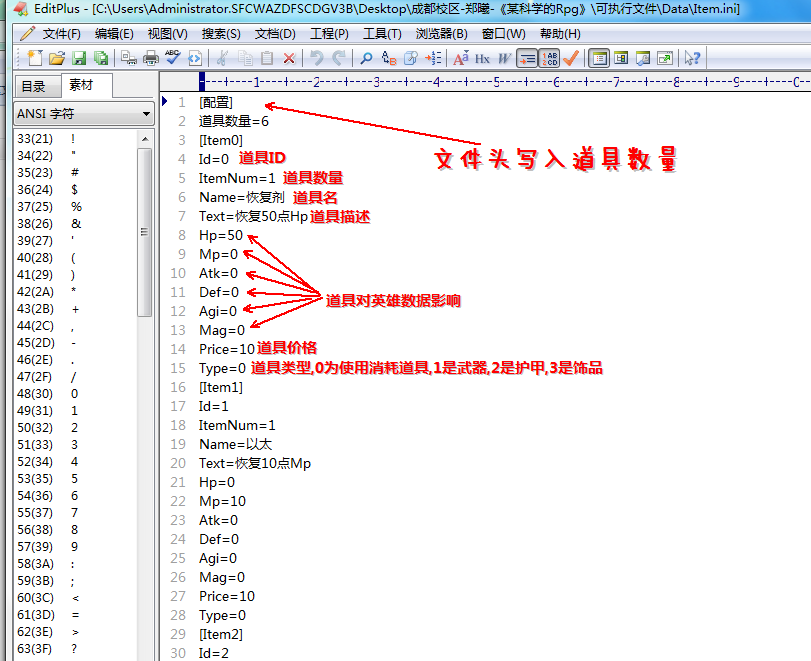The height and width of the screenshot is (661, 811).
Task: Run the ABC spell check icon
Action: (x=172, y=58)
